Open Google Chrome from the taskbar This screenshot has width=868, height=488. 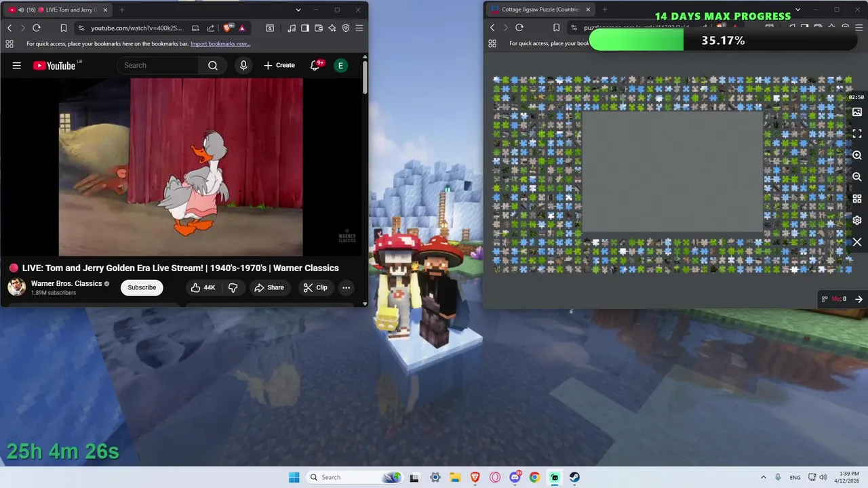[534, 477]
